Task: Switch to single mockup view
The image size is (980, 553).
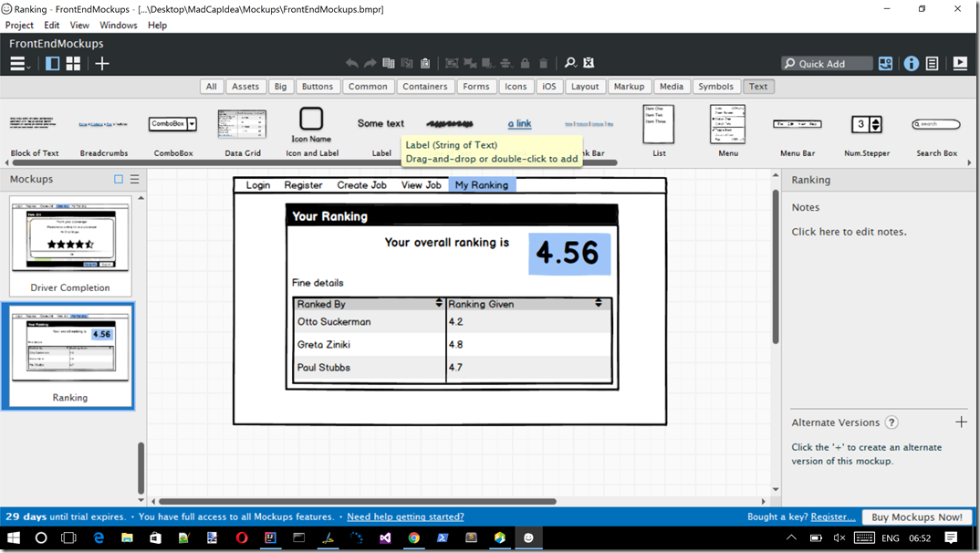Action: pyautogui.click(x=53, y=64)
